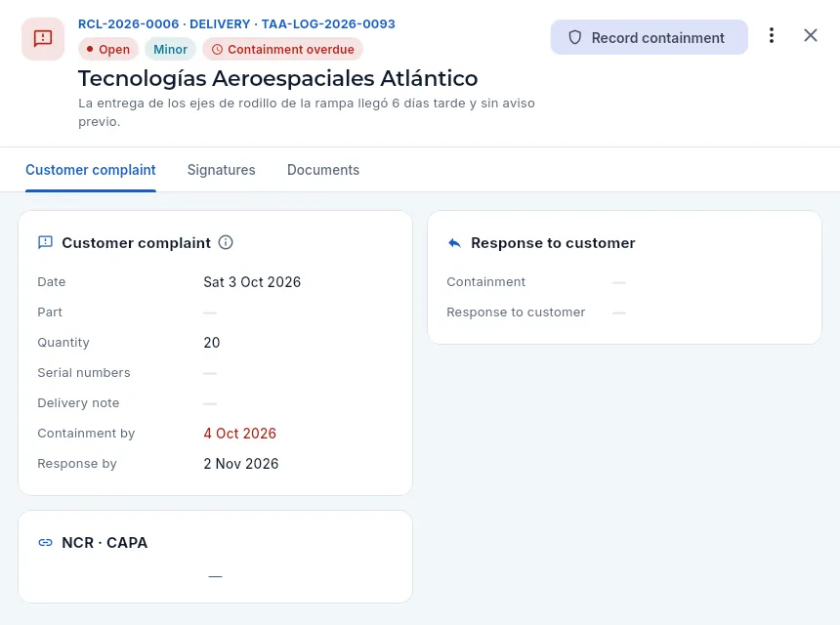Close the complaint detail panel
The width and height of the screenshot is (840, 625).
click(811, 36)
